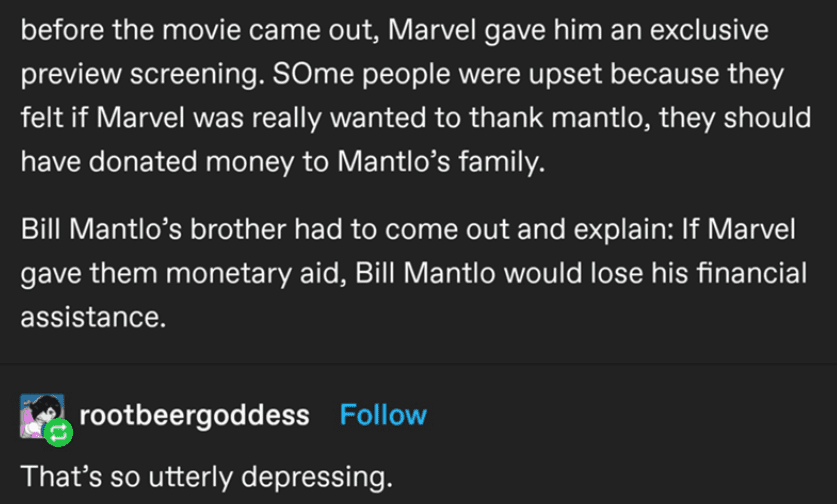Click the phrase "preview screening."
837x504 pixels.
point(143,75)
